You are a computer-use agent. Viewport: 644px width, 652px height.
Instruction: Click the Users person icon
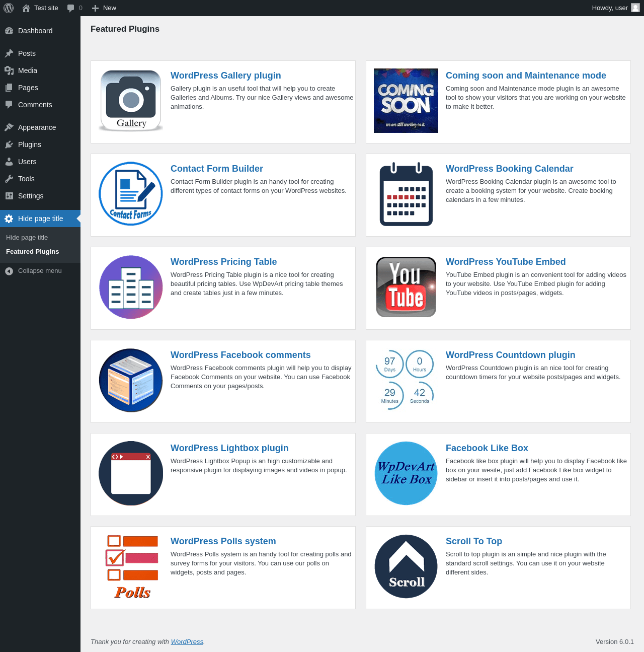[9, 162]
